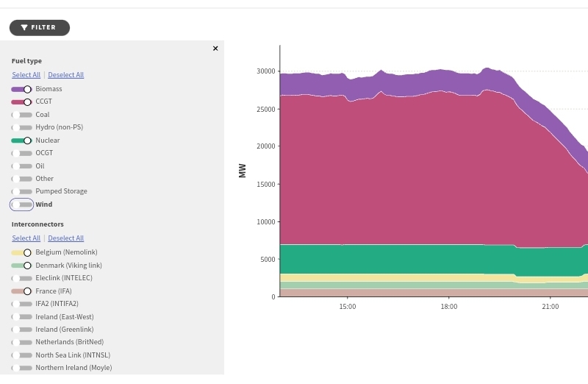
Task: Enable Netherlands (BritNed) toggle
Action: [x=21, y=342]
